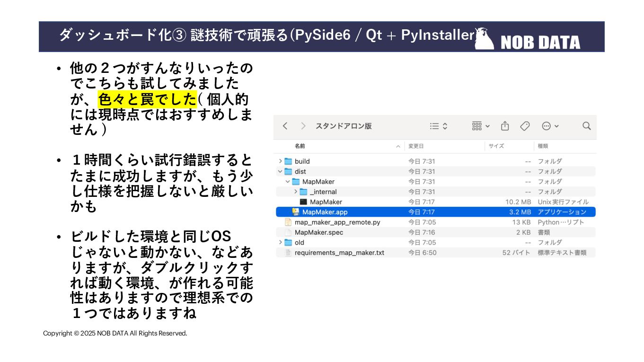This screenshot has height=362, width=644.
Task: Select the MapMaker.app row name
Action: (x=325, y=212)
